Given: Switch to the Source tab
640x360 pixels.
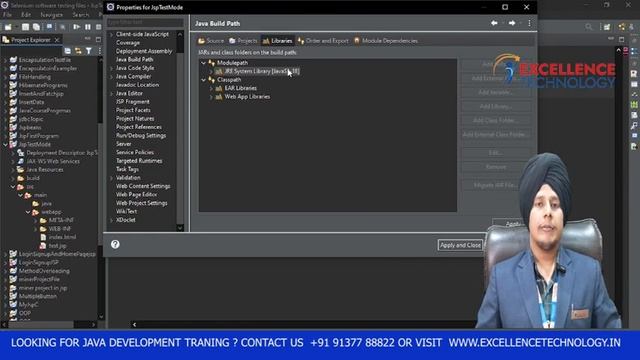Looking at the screenshot, I should coord(211,41).
